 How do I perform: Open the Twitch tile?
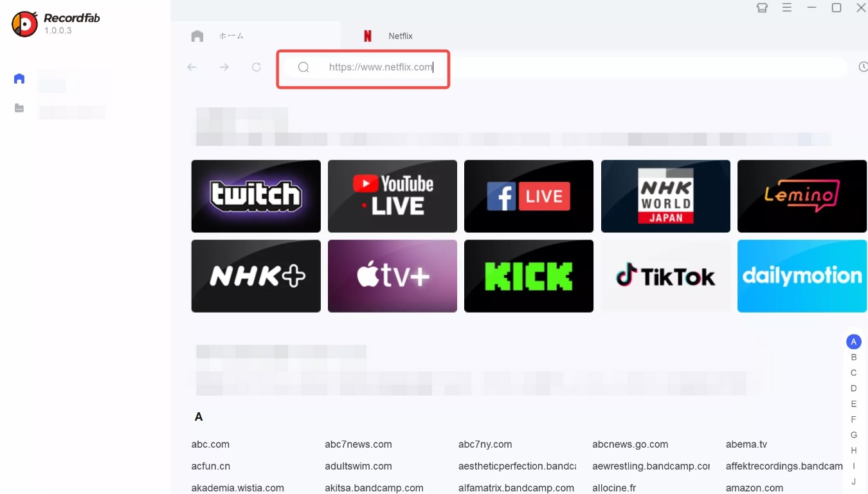[256, 196]
